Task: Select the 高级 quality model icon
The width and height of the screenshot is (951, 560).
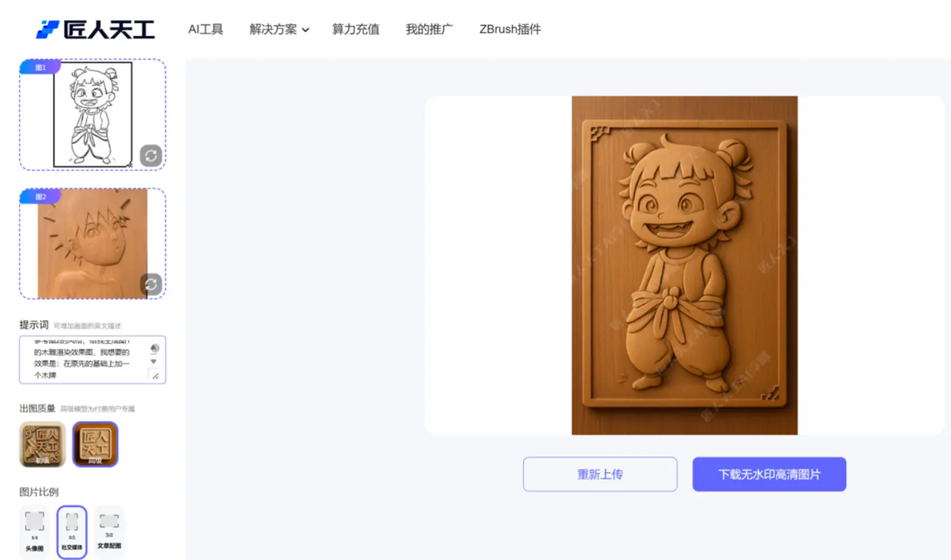Action: (x=95, y=444)
